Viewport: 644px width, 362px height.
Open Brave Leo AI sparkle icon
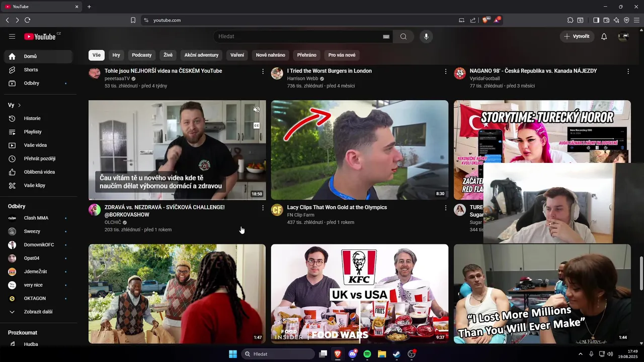(616, 20)
